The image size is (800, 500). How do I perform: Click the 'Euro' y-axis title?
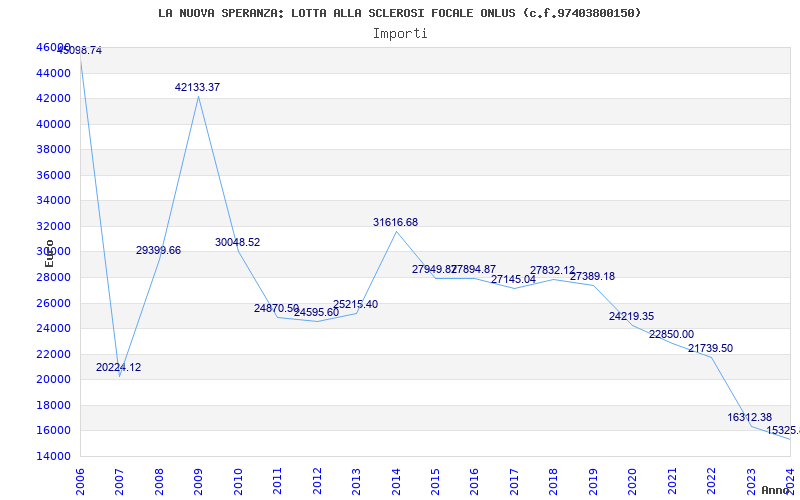tap(49, 254)
